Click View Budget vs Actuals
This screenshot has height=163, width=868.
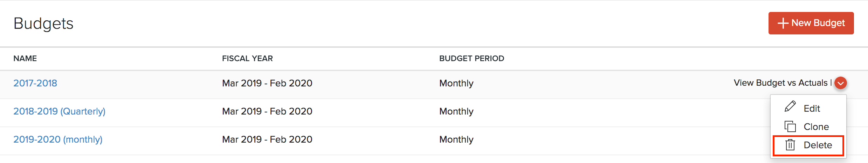tap(780, 83)
